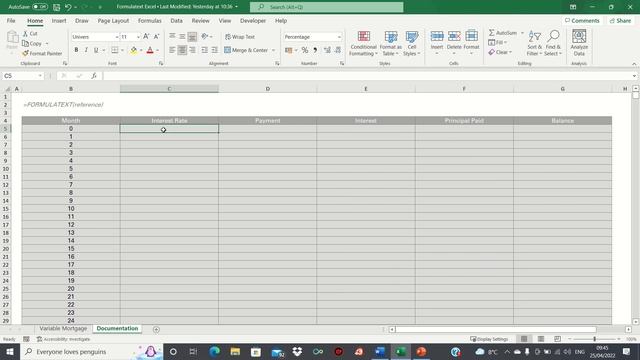
Task: Click the Fill Color bucket icon
Action: [133, 50]
